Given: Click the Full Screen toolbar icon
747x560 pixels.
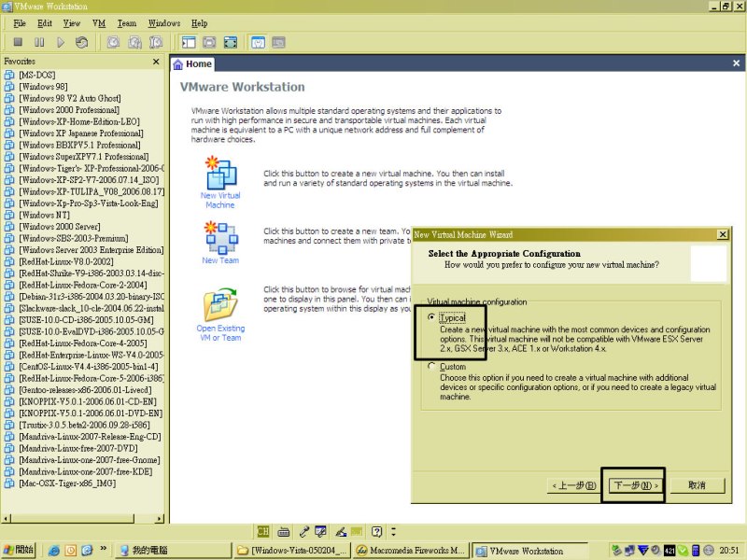Looking at the screenshot, I should (x=231, y=42).
